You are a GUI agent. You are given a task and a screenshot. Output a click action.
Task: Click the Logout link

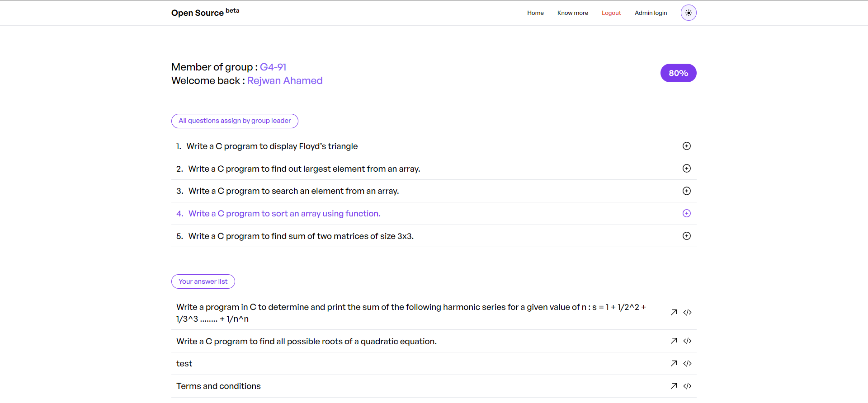coord(611,13)
